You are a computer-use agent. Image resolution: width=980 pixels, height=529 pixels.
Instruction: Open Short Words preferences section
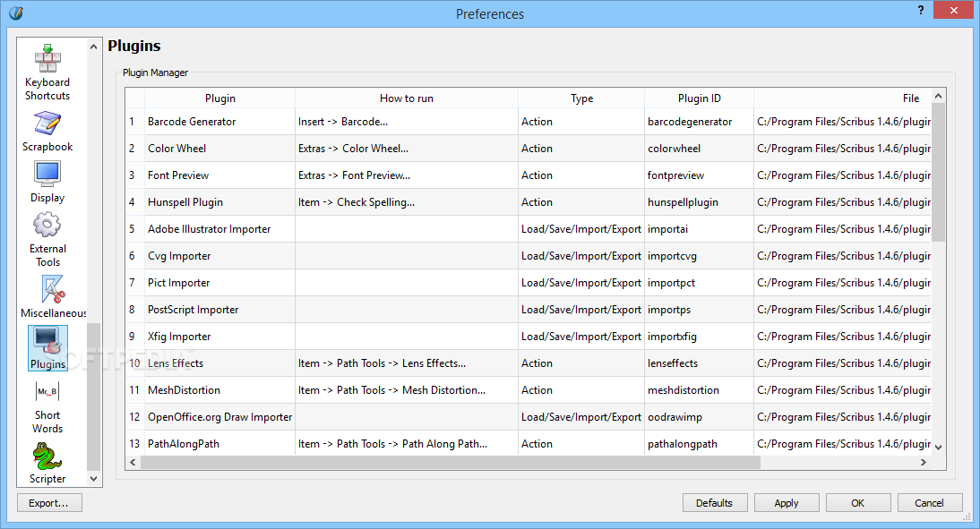click(47, 407)
